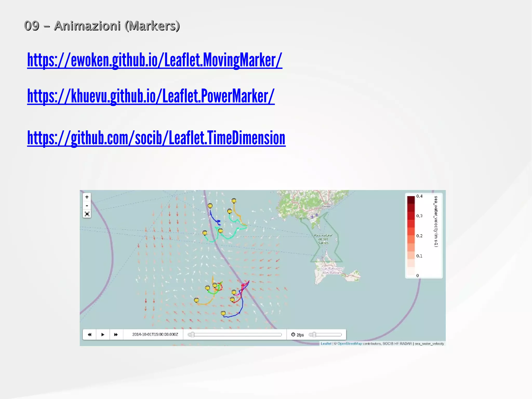The width and height of the screenshot is (532, 399).
Task: Step backward in the time animation
Action: click(x=90, y=335)
